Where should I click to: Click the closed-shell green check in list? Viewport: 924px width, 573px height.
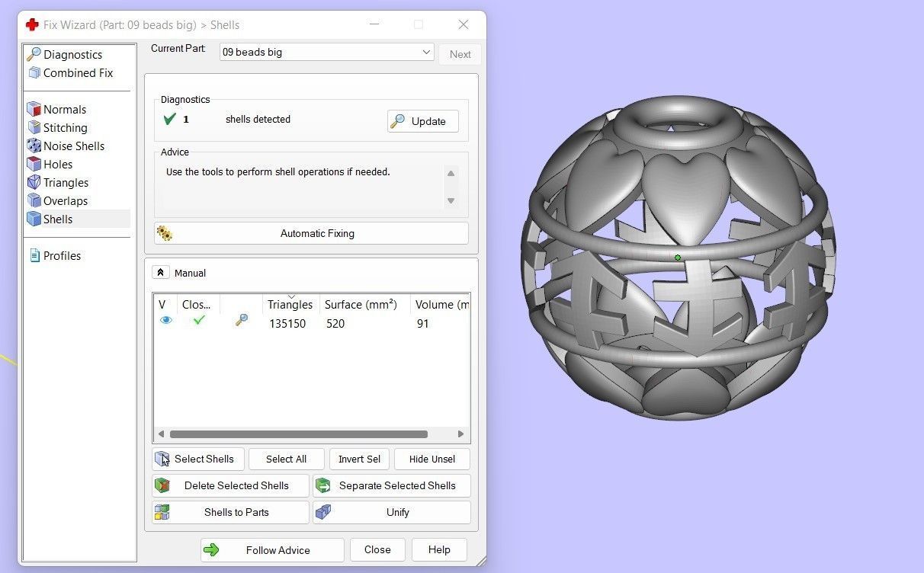click(x=199, y=321)
